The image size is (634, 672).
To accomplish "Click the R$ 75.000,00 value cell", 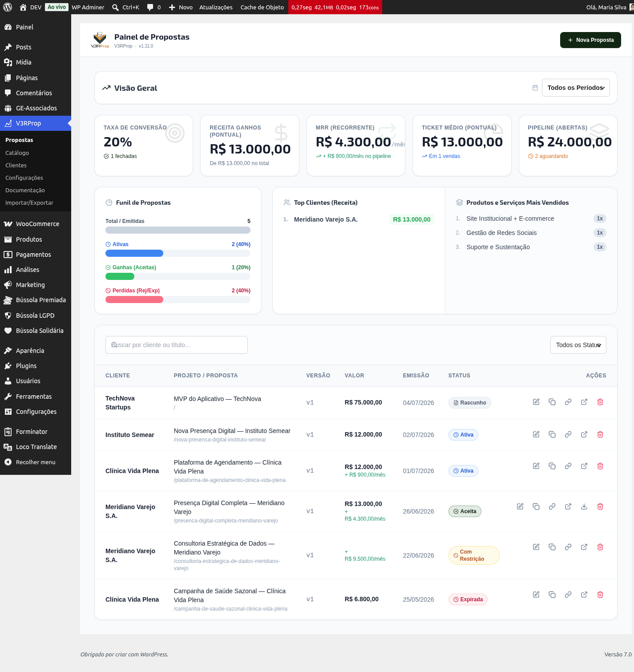I will pos(363,402).
